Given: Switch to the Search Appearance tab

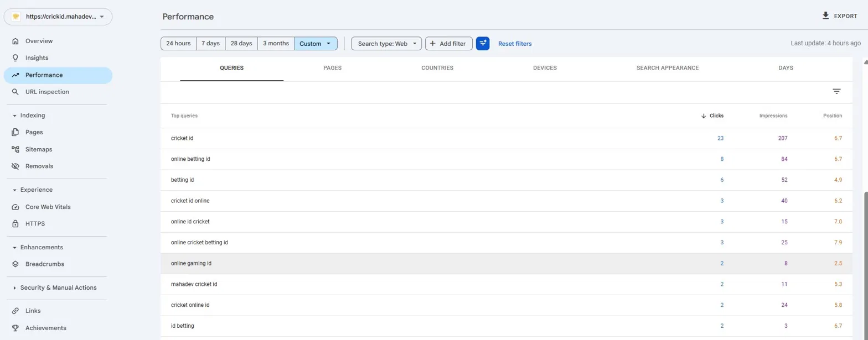Looking at the screenshot, I should (x=668, y=68).
